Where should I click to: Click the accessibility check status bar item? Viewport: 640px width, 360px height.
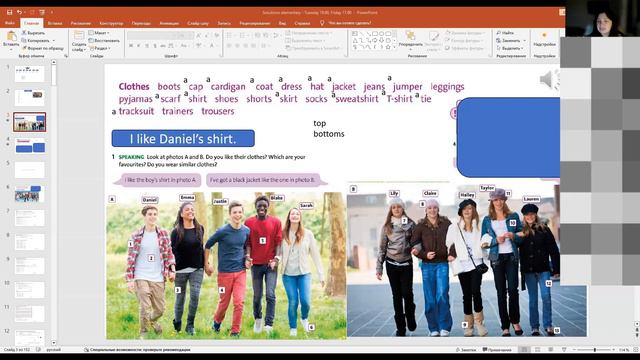point(137,350)
